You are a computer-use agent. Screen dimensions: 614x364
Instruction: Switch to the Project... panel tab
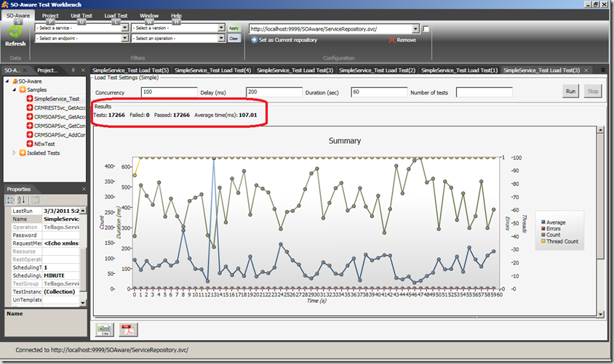click(x=47, y=70)
